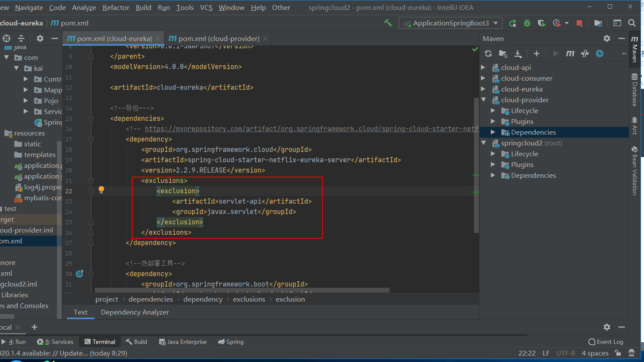
Task: Open the Refactor menu
Action: pos(116,7)
